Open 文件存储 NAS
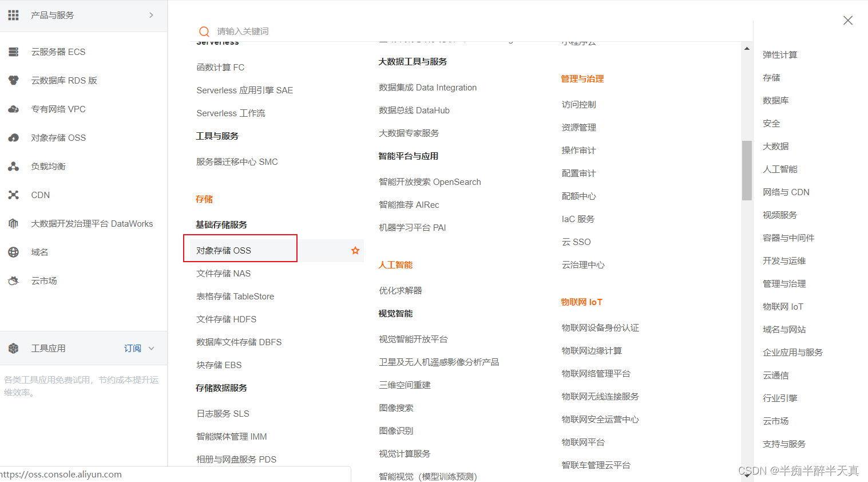 [x=224, y=273]
